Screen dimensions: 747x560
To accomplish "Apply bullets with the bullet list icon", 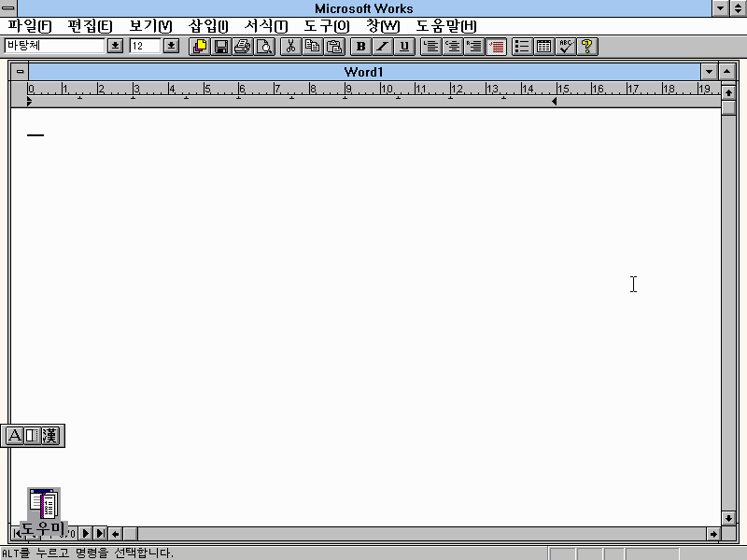I will (522, 46).
